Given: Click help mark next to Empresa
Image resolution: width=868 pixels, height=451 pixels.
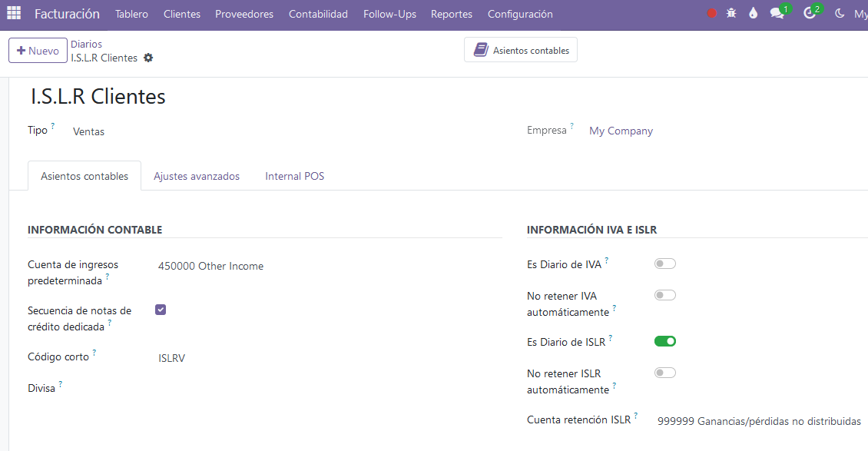Looking at the screenshot, I should (x=571, y=126).
